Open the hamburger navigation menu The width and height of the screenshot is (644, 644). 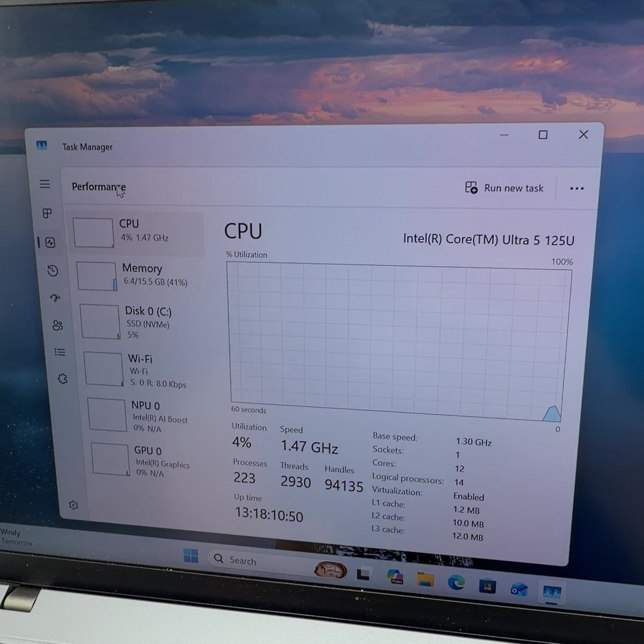point(45,184)
